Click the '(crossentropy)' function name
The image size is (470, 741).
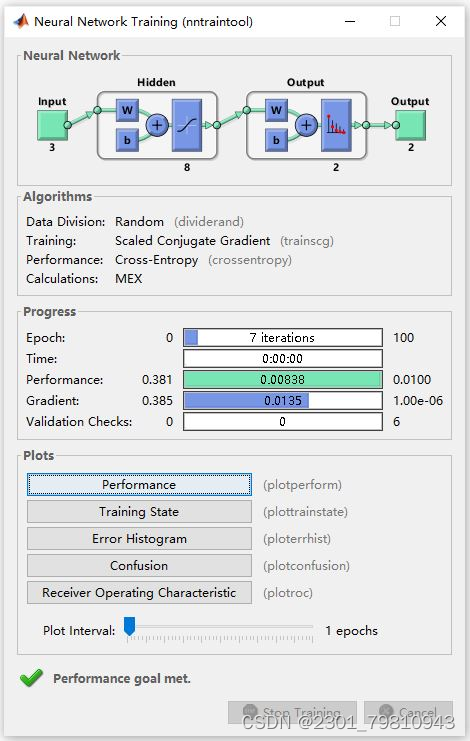(250, 260)
